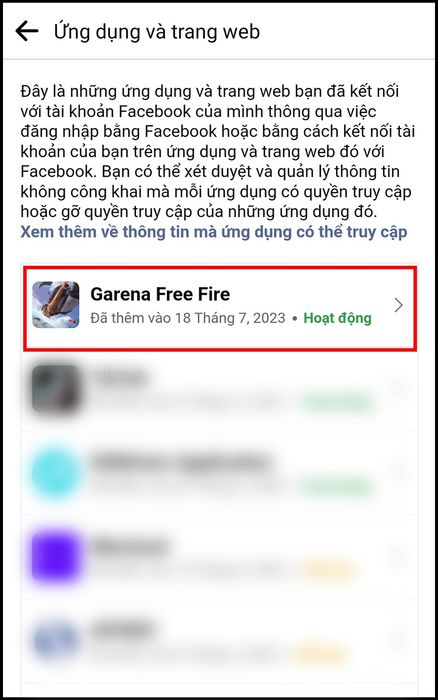
Task: Open the 'Xem thêm về thông tin' link
Action: (213, 232)
